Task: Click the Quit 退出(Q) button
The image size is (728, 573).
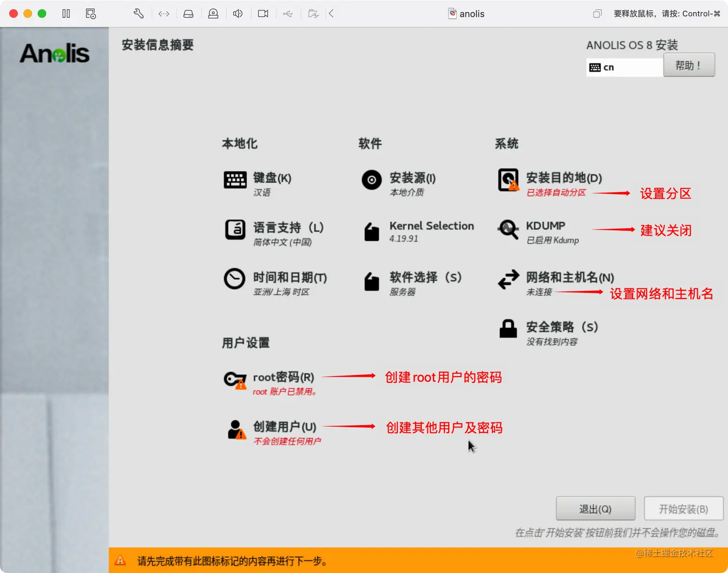Action: pos(596,508)
